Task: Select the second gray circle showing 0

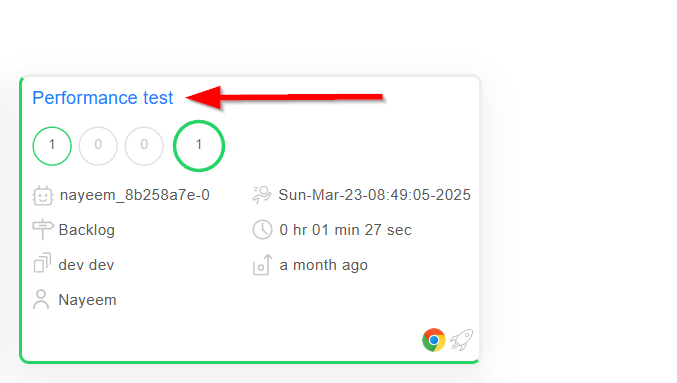Action: (144, 146)
